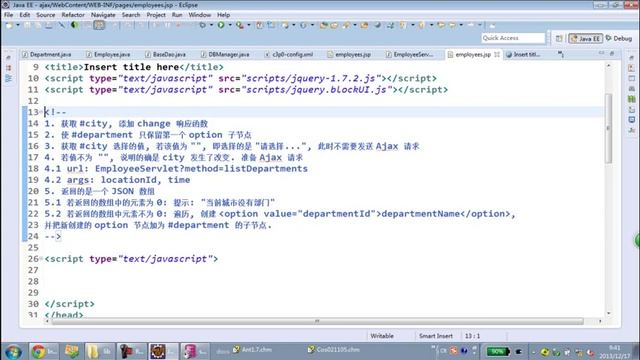Viewport: 640px width, 360px height.
Task: Minimize the editor area
Action: [x=601, y=53]
